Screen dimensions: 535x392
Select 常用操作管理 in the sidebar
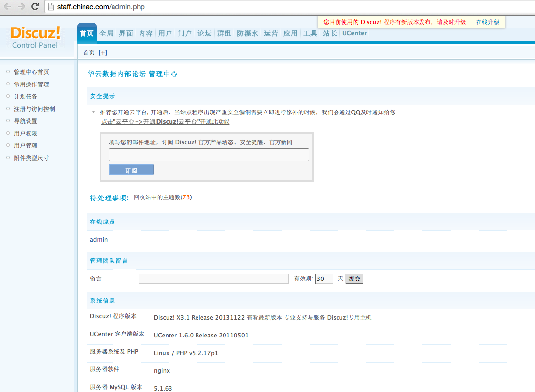tap(31, 84)
